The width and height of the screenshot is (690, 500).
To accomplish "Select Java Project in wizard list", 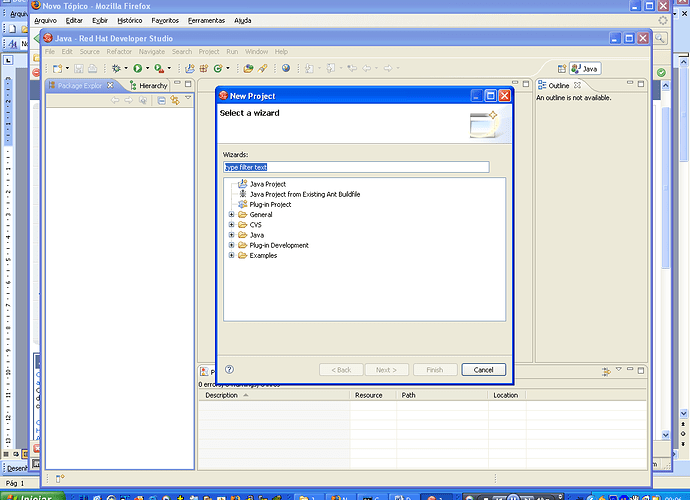I will [268, 184].
